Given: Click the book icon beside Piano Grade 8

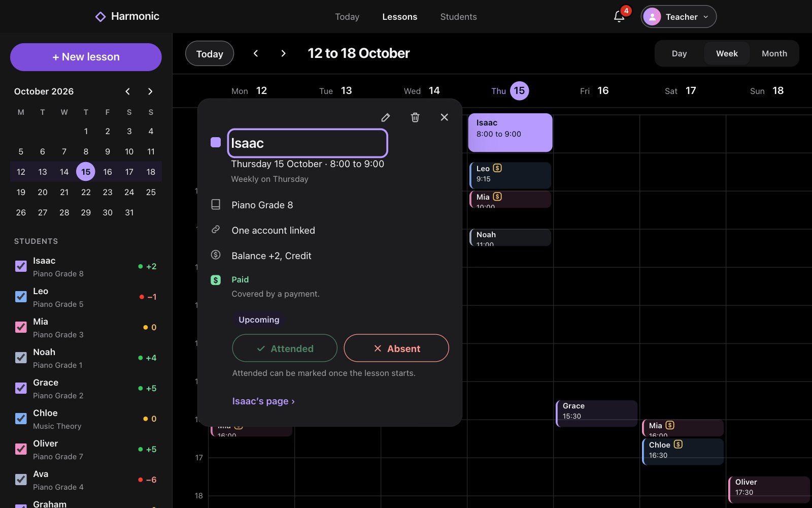Looking at the screenshot, I should (x=216, y=204).
